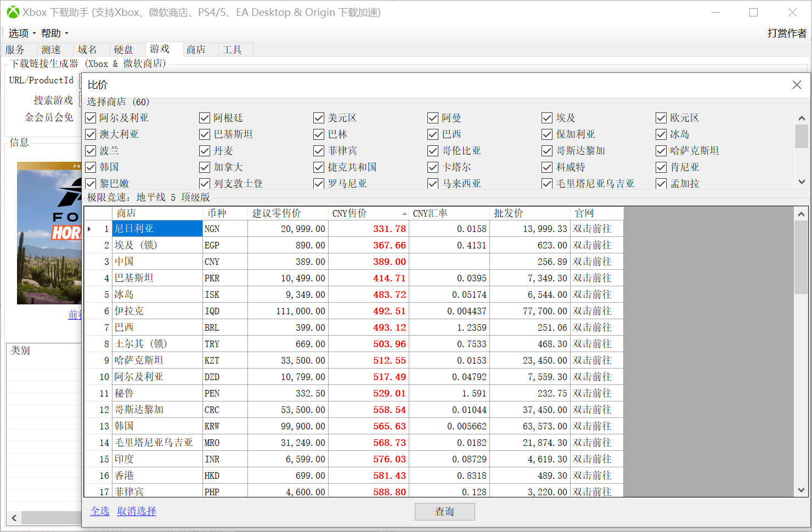Uncheck the 阿尔及利亚 store checkbox
812x532 pixels.
(x=91, y=118)
